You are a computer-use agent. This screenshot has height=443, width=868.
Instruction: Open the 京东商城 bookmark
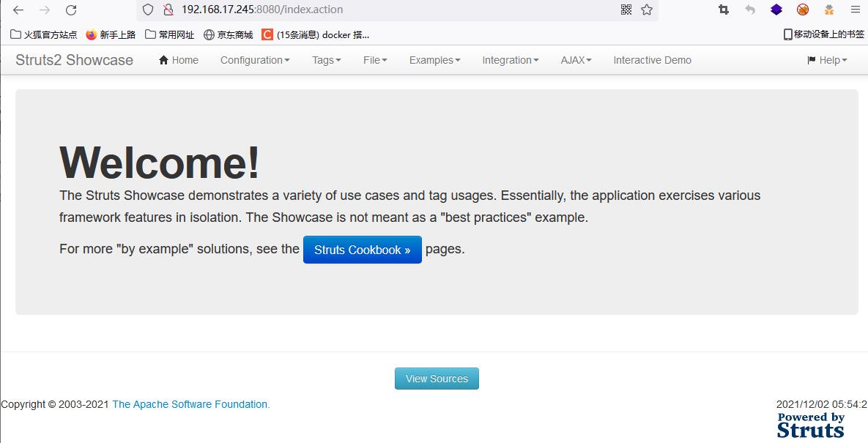[228, 35]
